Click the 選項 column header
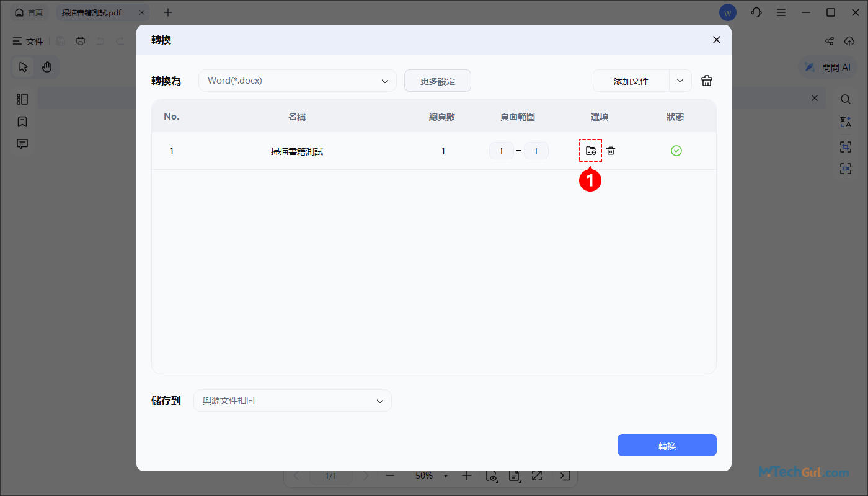Screen dimensions: 868x496 [600, 117]
